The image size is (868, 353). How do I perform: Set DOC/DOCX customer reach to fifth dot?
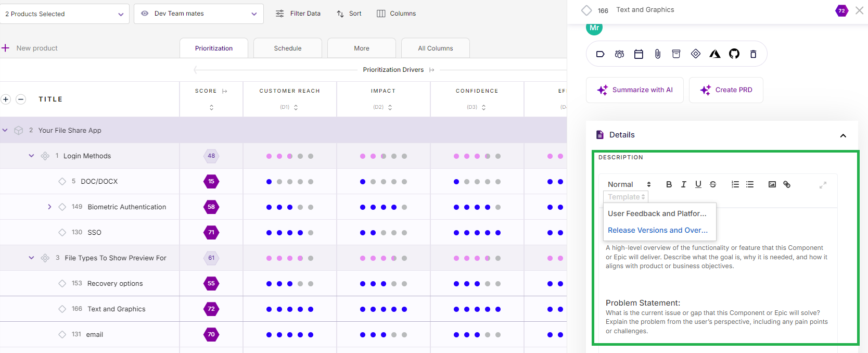(x=311, y=182)
